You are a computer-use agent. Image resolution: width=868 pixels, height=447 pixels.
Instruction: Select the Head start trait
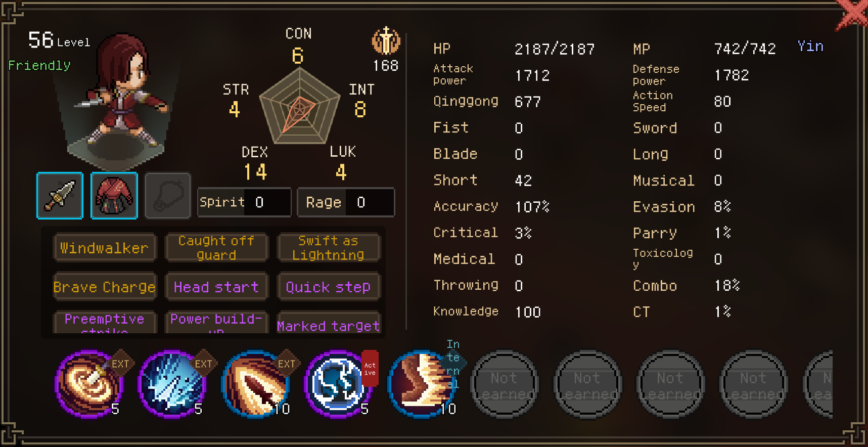(216, 287)
